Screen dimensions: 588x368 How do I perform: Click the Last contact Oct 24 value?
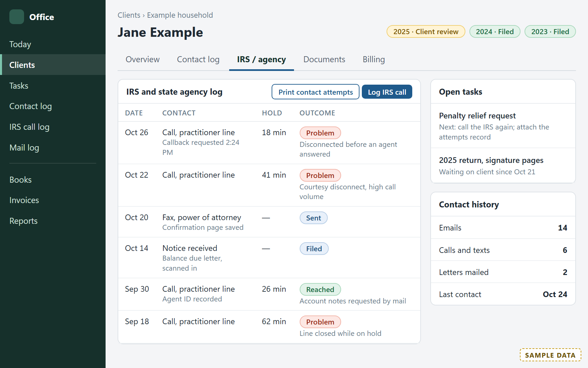(x=555, y=294)
